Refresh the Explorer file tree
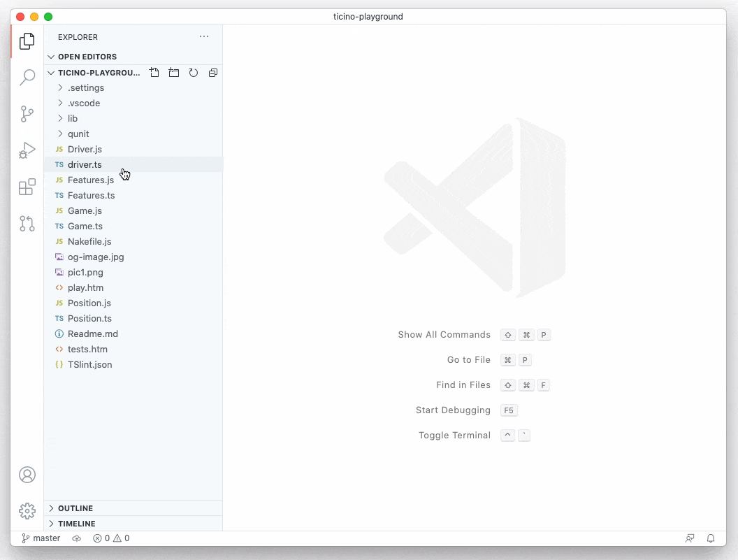The image size is (738, 560). (194, 72)
